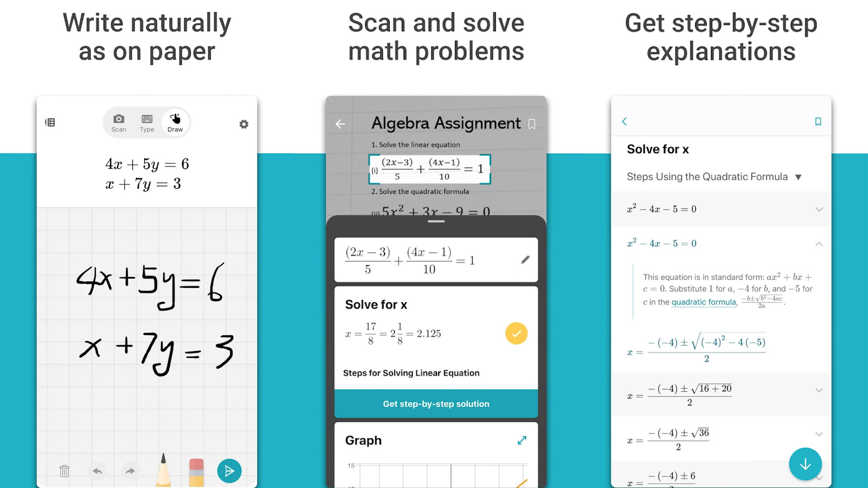The height and width of the screenshot is (488, 868).
Task: Toggle the checkmark on solve result
Action: (516, 333)
